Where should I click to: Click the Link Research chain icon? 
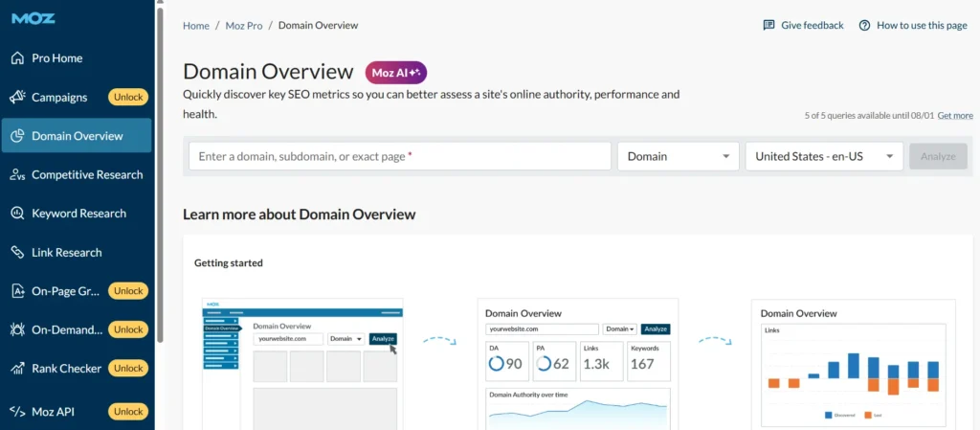pos(17,253)
